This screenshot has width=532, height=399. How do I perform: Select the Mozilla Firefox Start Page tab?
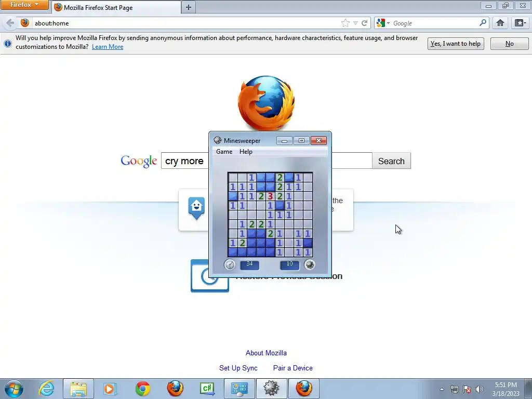point(116,7)
